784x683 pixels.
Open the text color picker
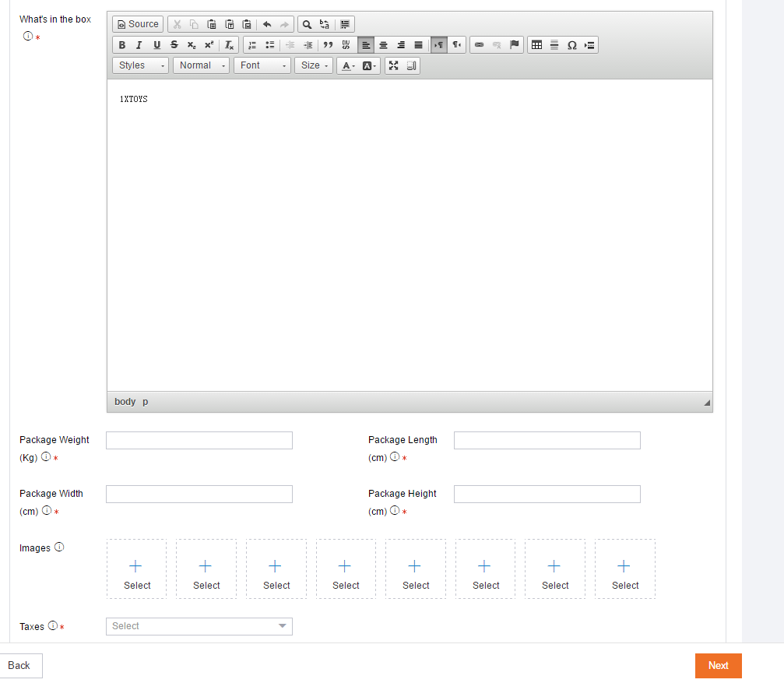pos(348,65)
